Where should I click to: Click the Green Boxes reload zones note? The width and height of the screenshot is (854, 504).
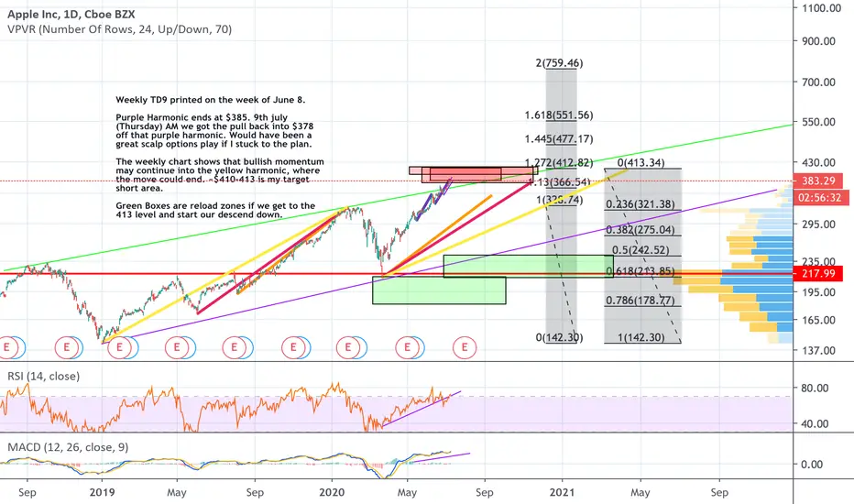click(x=215, y=211)
